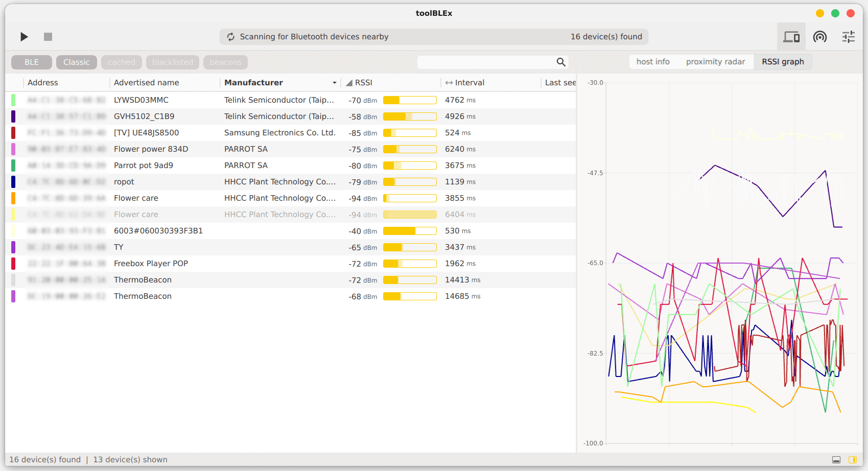Click the Freebox Player POP color swatch

[13, 264]
